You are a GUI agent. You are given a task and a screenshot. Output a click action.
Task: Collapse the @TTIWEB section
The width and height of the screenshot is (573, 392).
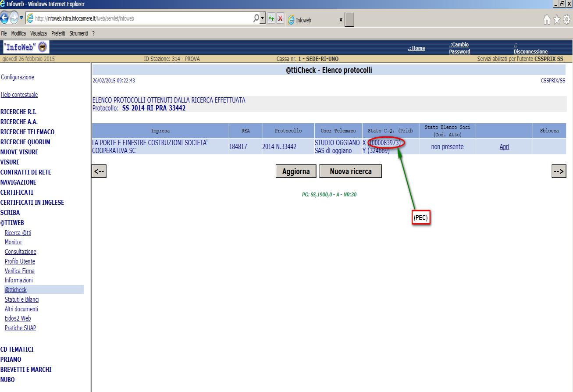12,223
